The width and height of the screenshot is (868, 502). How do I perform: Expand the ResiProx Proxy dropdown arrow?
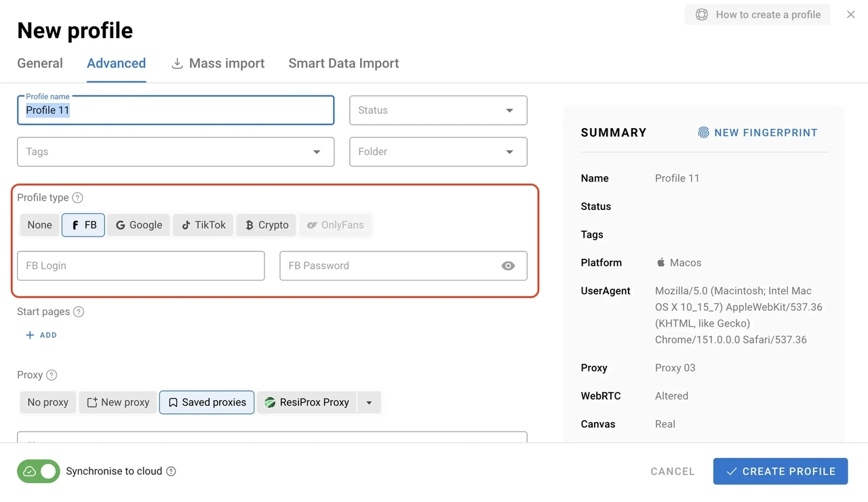[369, 402]
